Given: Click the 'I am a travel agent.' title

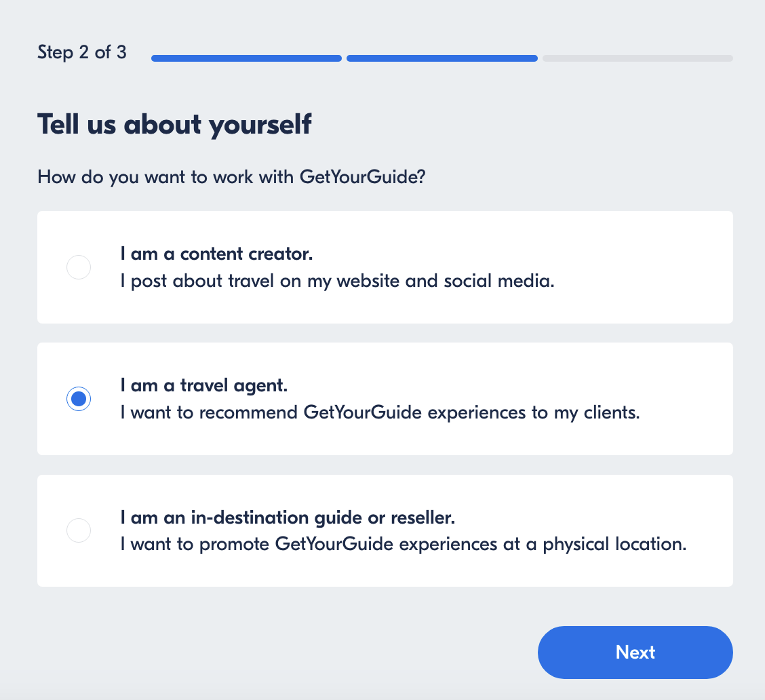Looking at the screenshot, I should 204,385.
